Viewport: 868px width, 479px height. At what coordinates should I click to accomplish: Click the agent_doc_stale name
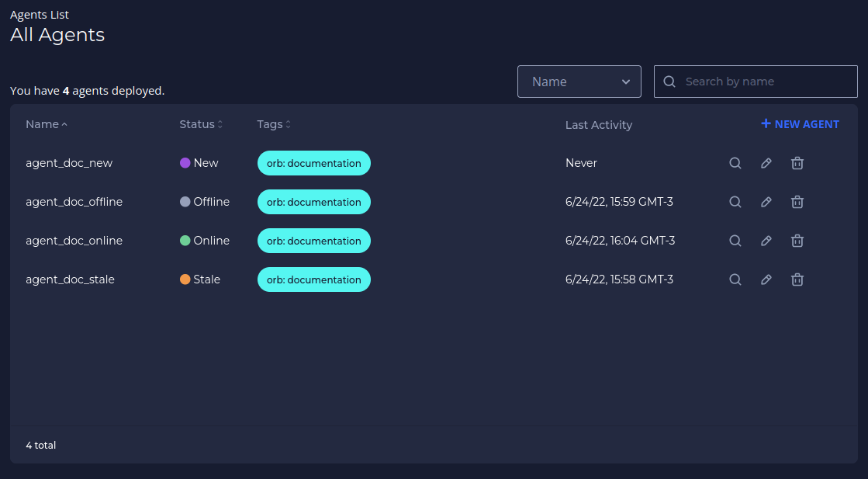71,279
